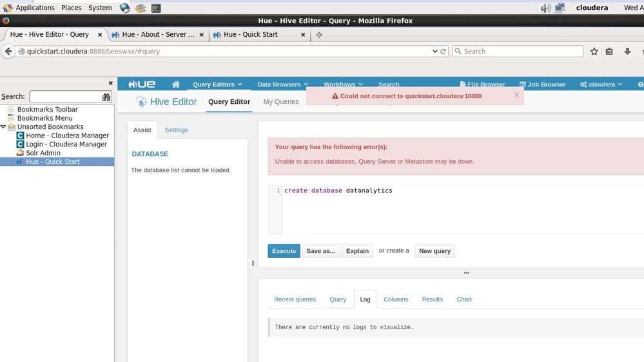Collapse the Unsorted Bookmarks folder
The height and width of the screenshot is (362, 644).
pyautogui.click(x=3, y=127)
